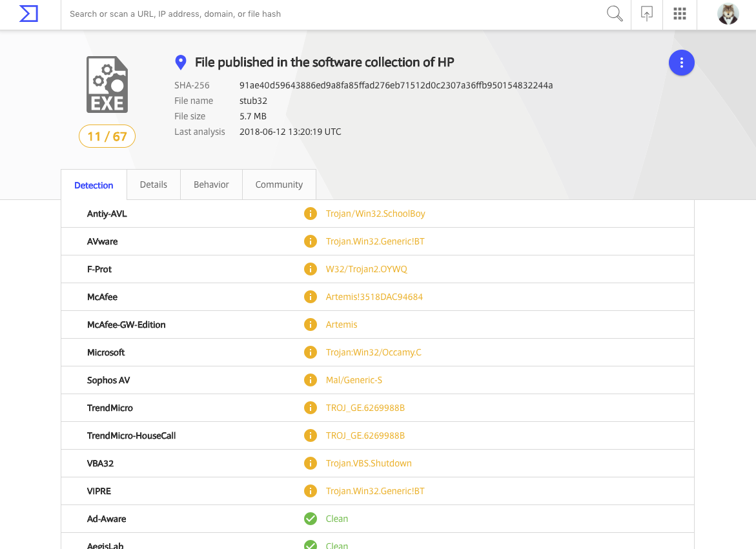This screenshot has width=756, height=549.
Task: Click the Trojan/Win32.SchoolBoy detection label
Action: (x=375, y=214)
